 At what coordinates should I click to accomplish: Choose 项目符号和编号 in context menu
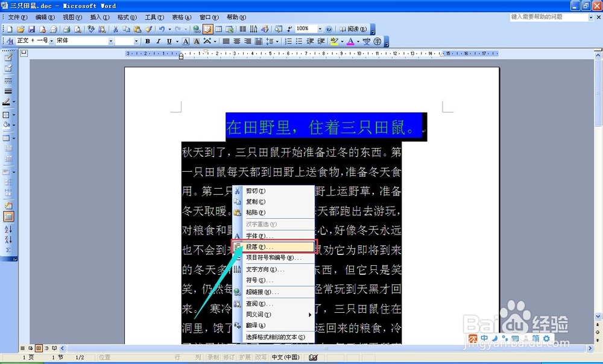(273, 257)
